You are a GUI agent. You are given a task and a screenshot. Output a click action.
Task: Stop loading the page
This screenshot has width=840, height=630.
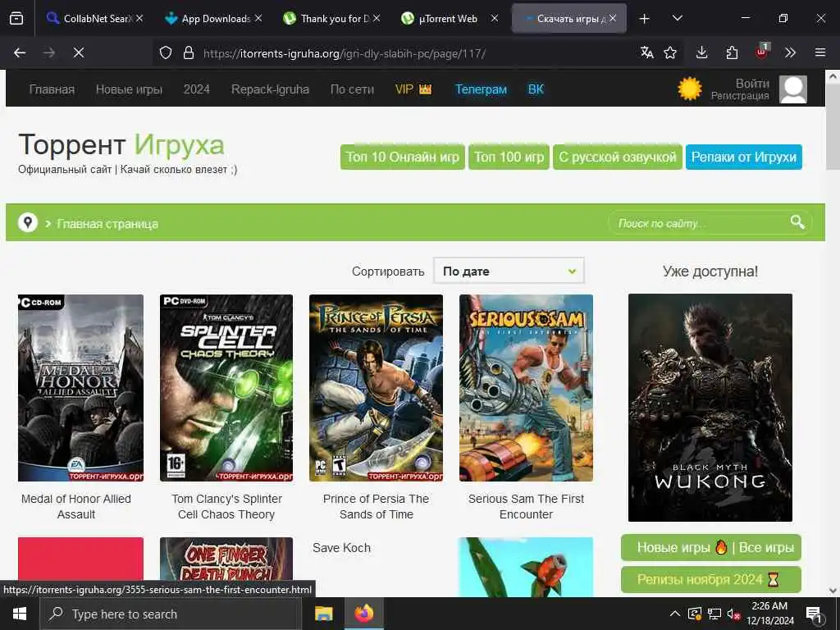click(x=79, y=53)
